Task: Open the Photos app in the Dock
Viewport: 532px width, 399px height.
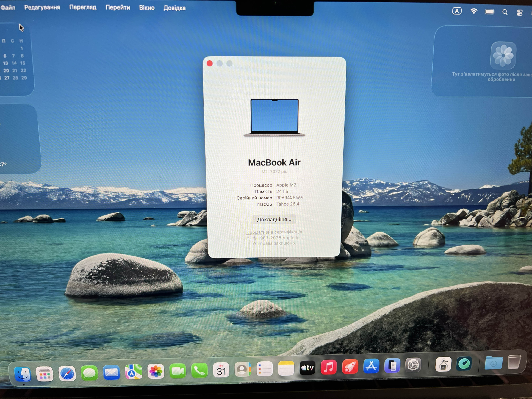Action: 156,371
